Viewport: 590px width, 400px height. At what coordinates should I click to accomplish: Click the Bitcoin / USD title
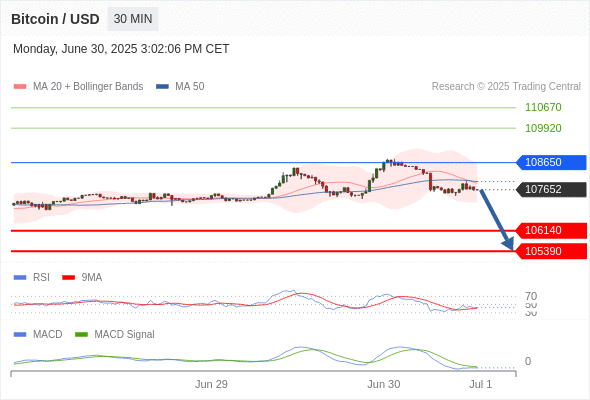pyautogui.click(x=55, y=19)
